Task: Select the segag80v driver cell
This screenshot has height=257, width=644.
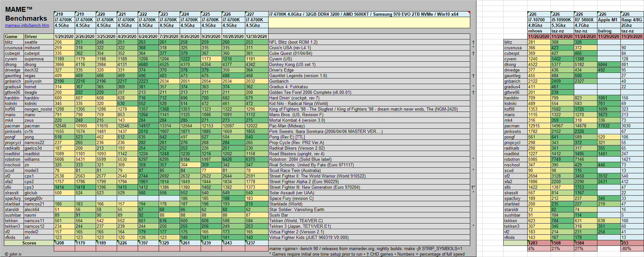Action: [x=39, y=198]
